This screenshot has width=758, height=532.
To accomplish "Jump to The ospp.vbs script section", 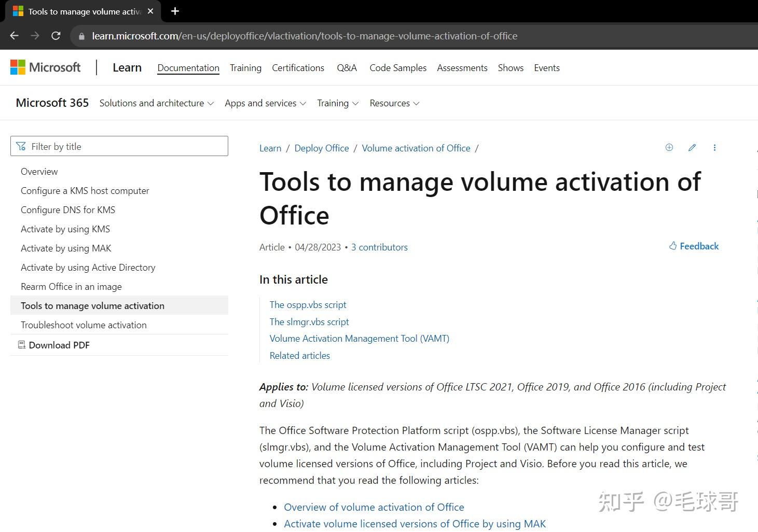I will (x=308, y=305).
